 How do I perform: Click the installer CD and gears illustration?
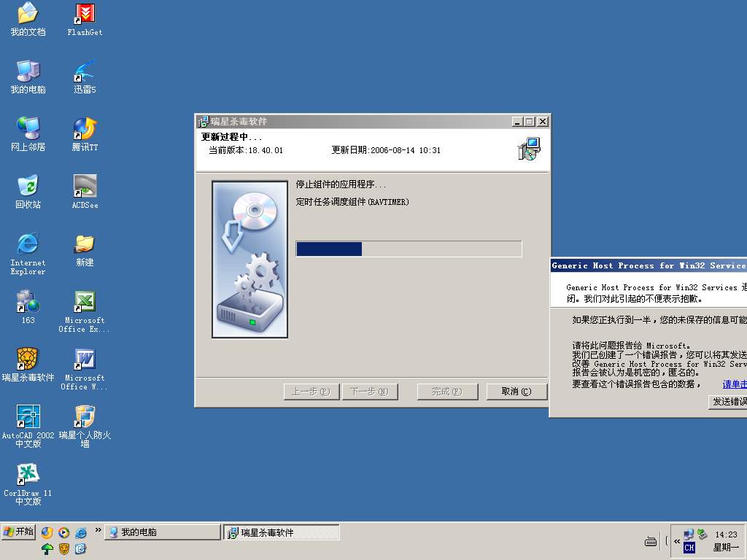click(249, 260)
